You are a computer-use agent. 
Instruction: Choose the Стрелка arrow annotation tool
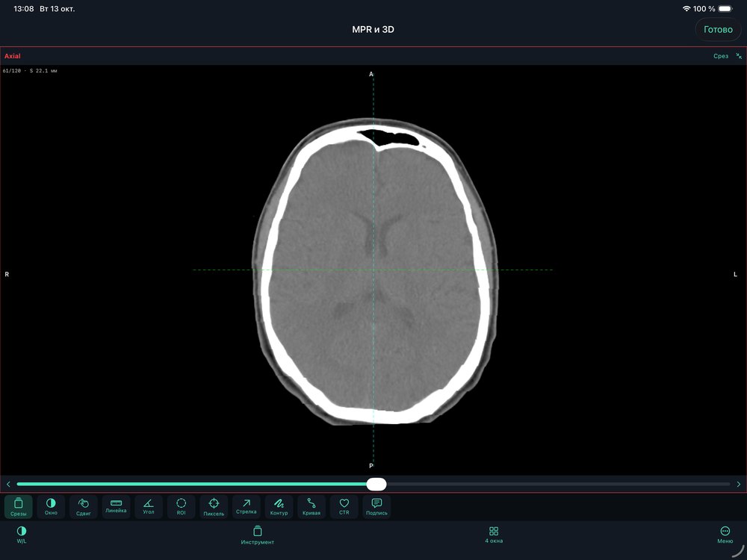click(x=247, y=507)
